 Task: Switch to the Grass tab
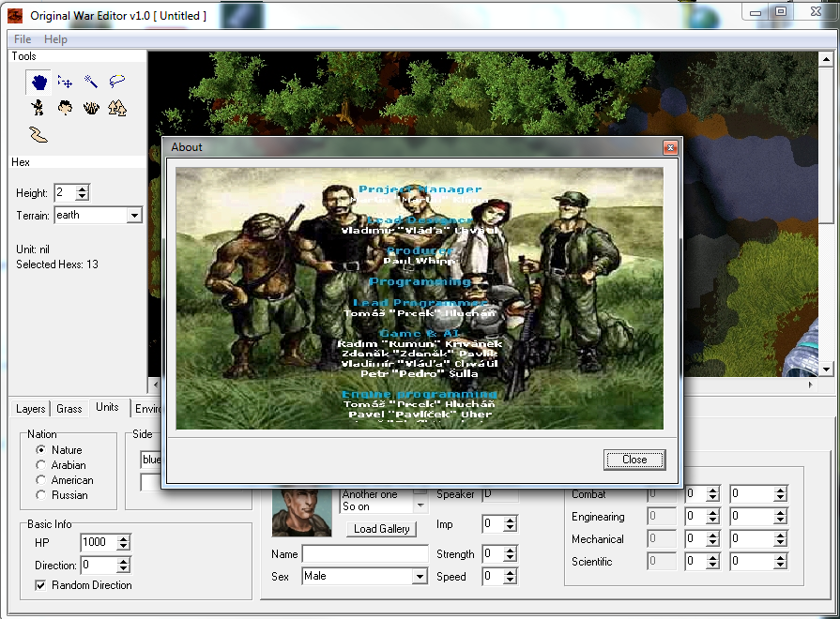click(69, 409)
